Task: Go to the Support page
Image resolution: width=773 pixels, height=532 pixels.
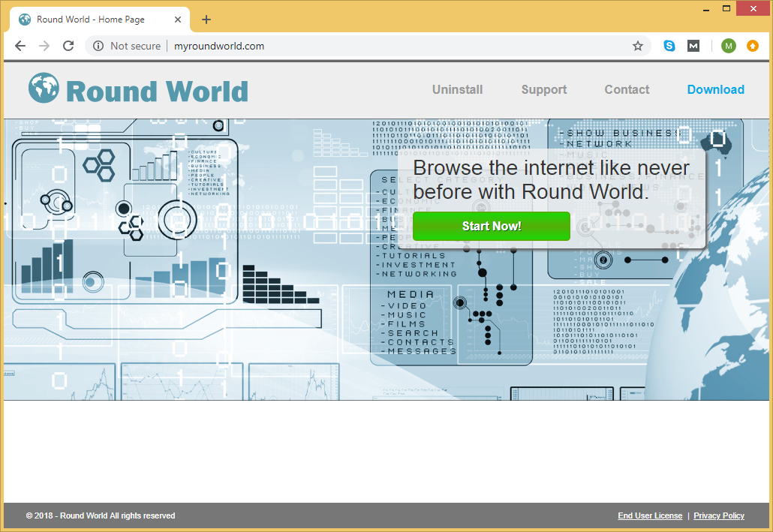Action: coord(544,89)
